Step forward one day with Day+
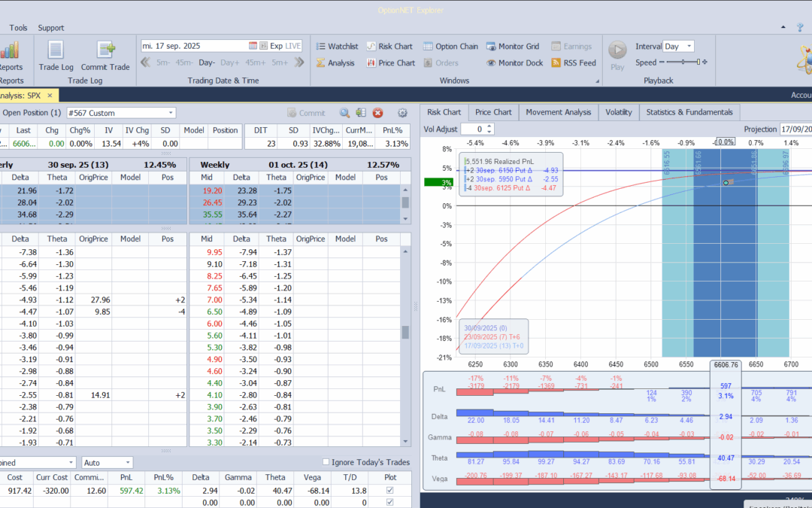This screenshot has width=812, height=508. 230,62
